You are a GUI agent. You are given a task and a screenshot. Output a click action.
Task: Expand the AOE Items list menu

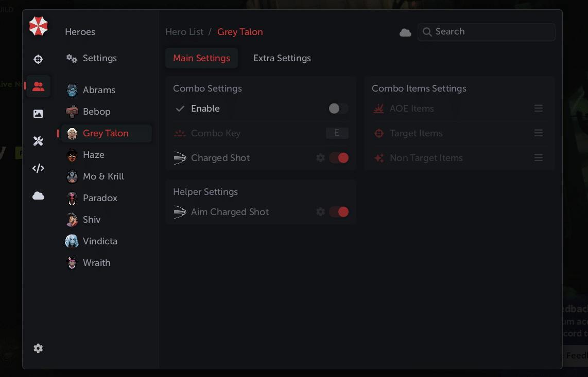click(538, 109)
